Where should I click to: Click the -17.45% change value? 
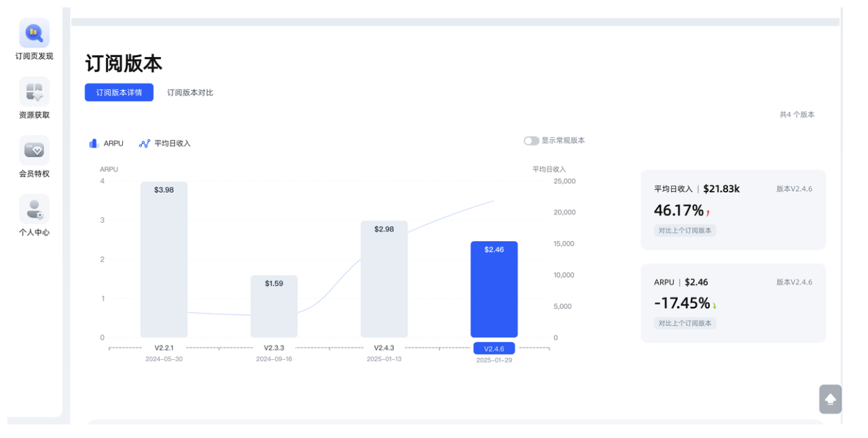pyautogui.click(x=682, y=304)
